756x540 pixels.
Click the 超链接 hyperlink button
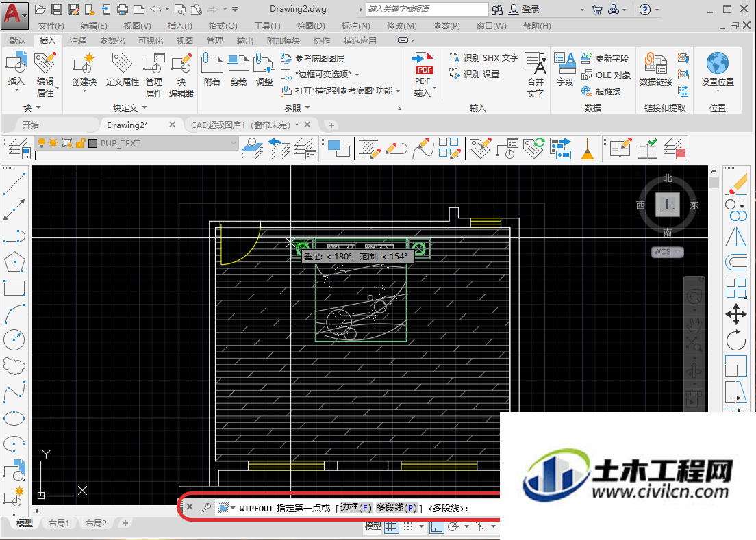tap(601, 91)
